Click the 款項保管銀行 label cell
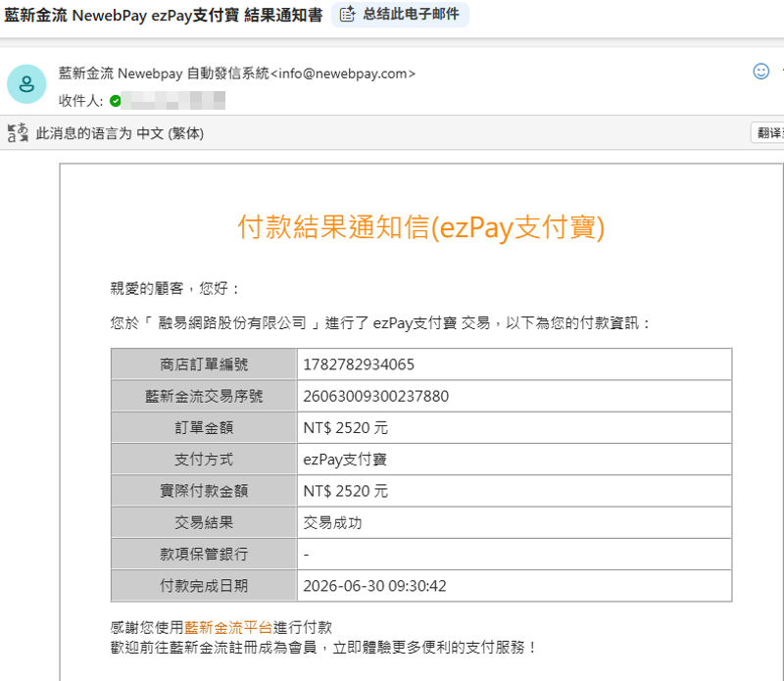The image size is (784, 681). point(204,554)
